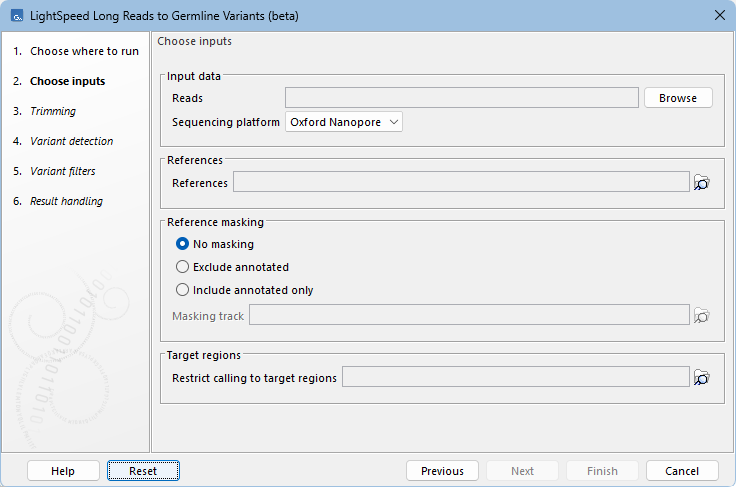Close the LightSpeed dialog window

point(720,15)
